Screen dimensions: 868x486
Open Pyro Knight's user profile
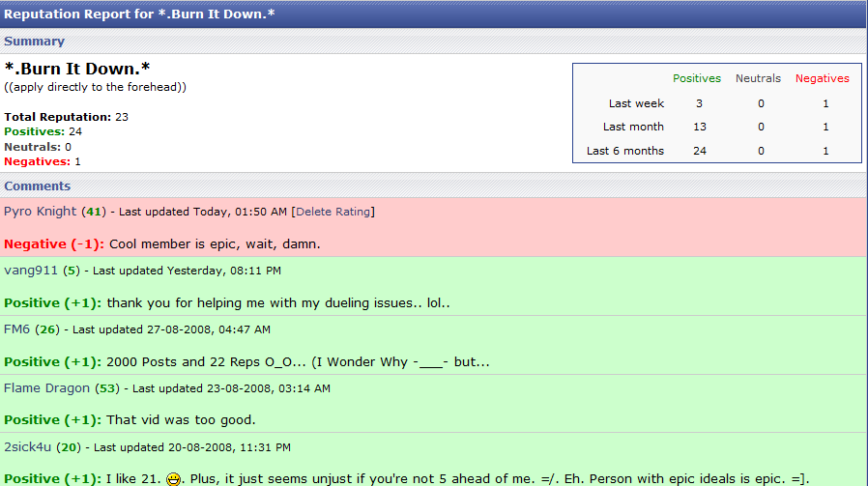40,212
